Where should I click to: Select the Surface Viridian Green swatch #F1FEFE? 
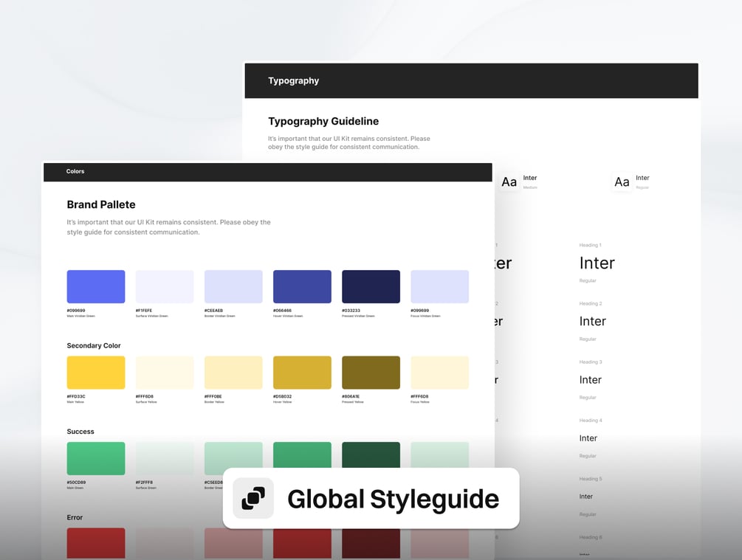(165, 286)
